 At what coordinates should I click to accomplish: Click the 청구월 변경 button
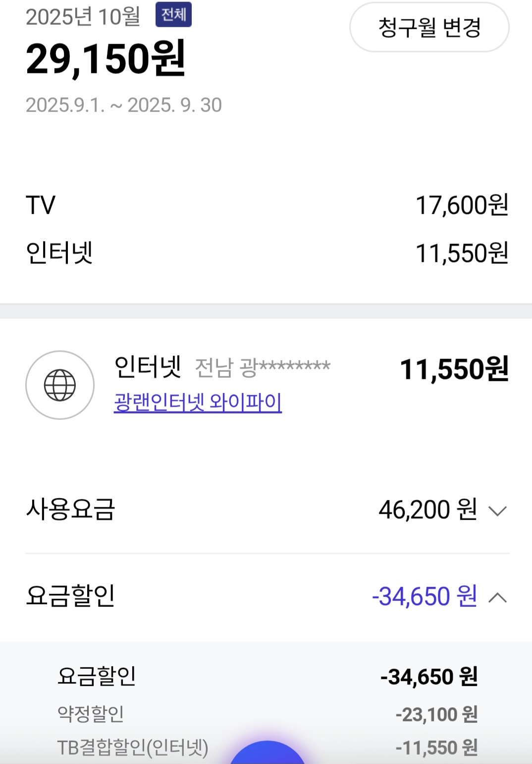point(429,27)
